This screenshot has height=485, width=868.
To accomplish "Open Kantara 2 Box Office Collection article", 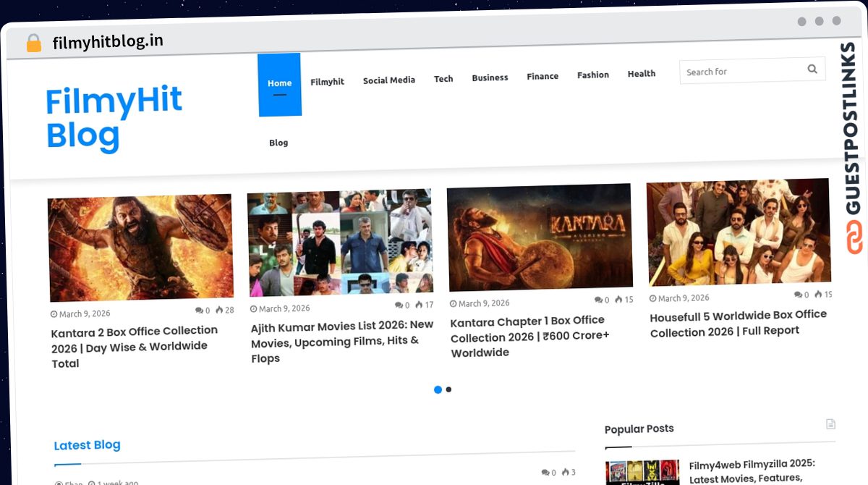I will pos(135,347).
